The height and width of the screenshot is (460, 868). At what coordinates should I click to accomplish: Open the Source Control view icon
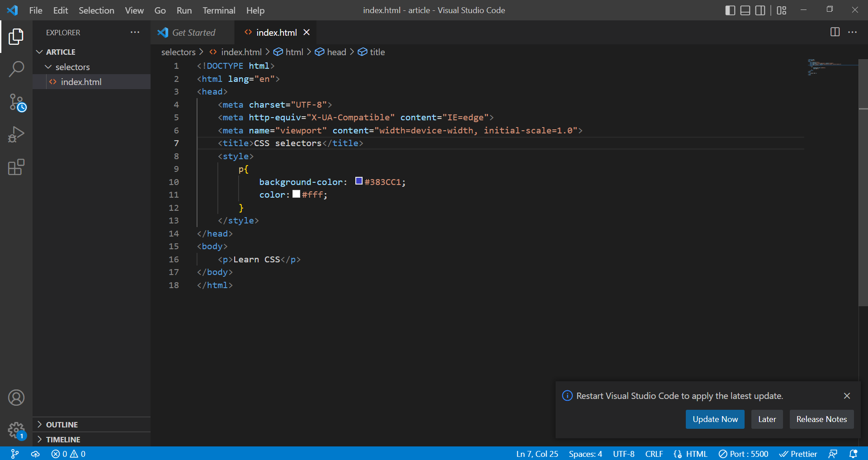click(17, 103)
